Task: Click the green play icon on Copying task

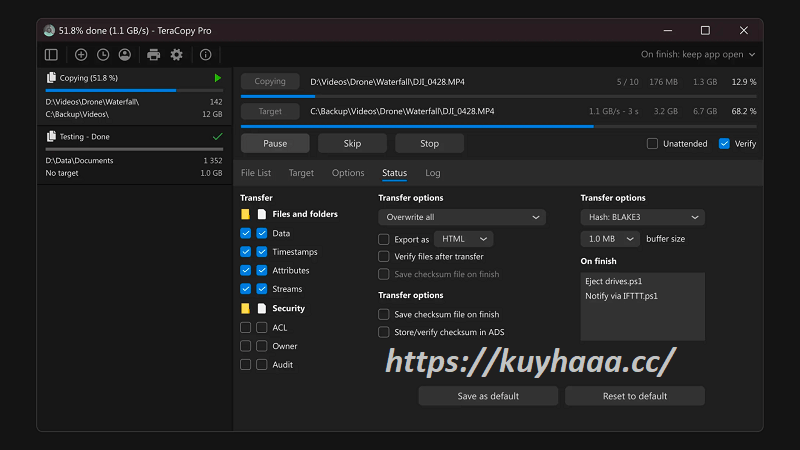Action: (x=218, y=78)
